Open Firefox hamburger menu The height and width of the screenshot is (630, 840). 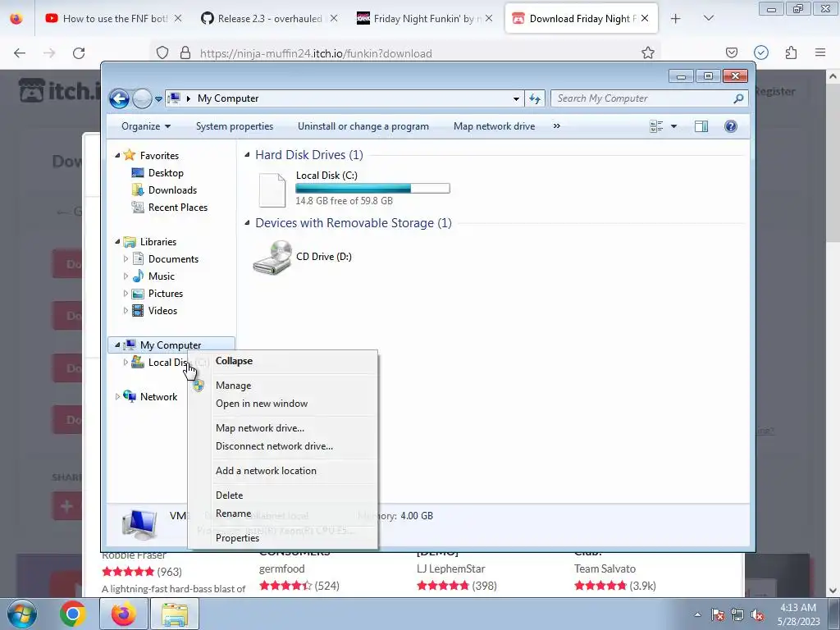(x=820, y=52)
